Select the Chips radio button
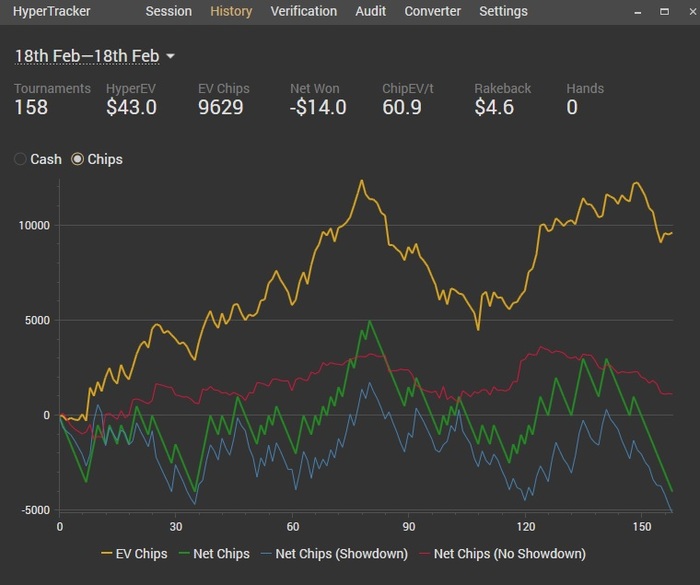The image size is (700, 585). 78,159
